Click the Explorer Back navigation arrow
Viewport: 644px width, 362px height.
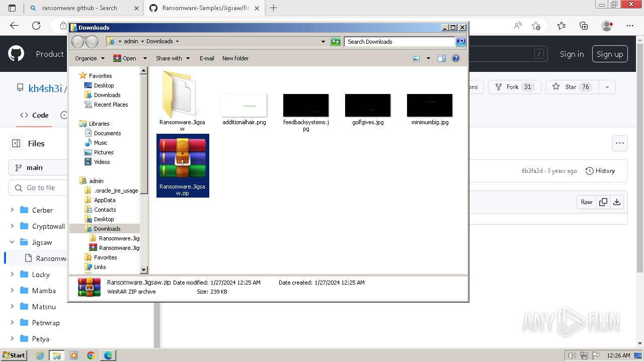[77, 42]
